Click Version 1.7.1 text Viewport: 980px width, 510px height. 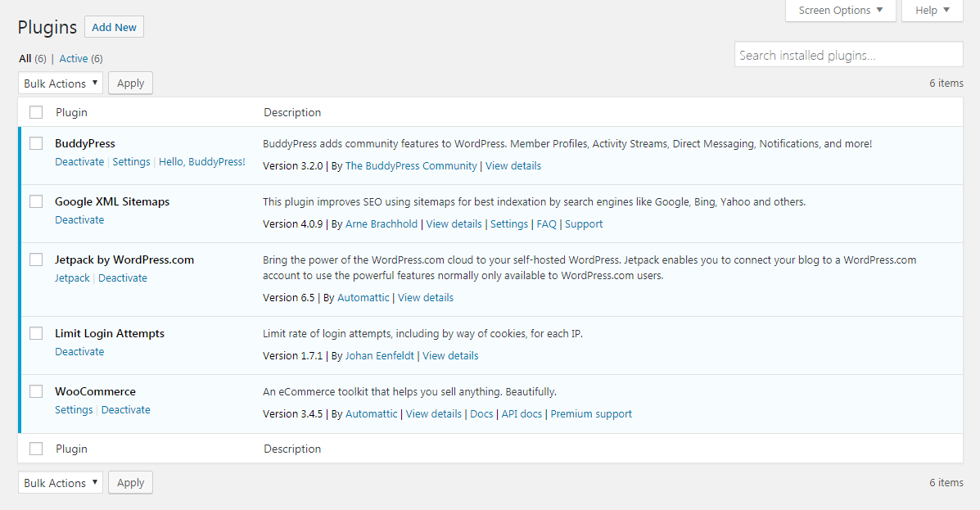292,355
